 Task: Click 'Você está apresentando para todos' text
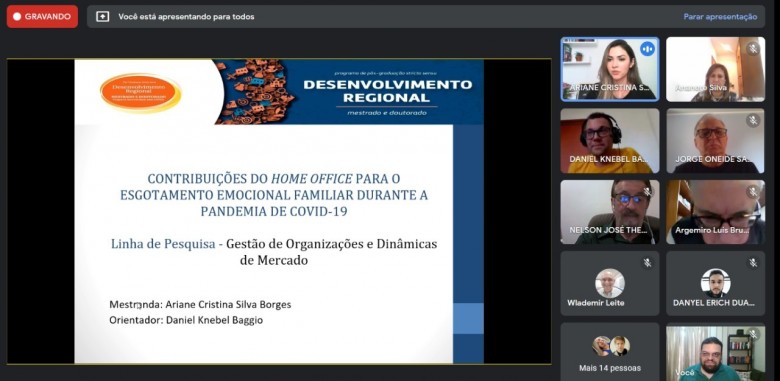pyautogui.click(x=186, y=16)
